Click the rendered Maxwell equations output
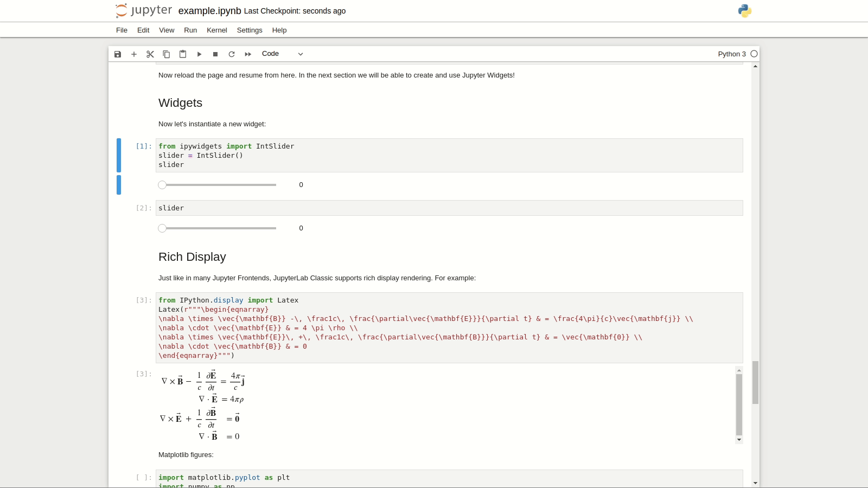Screen dimensions: 868x488 pyautogui.click(x=202, y=405)
